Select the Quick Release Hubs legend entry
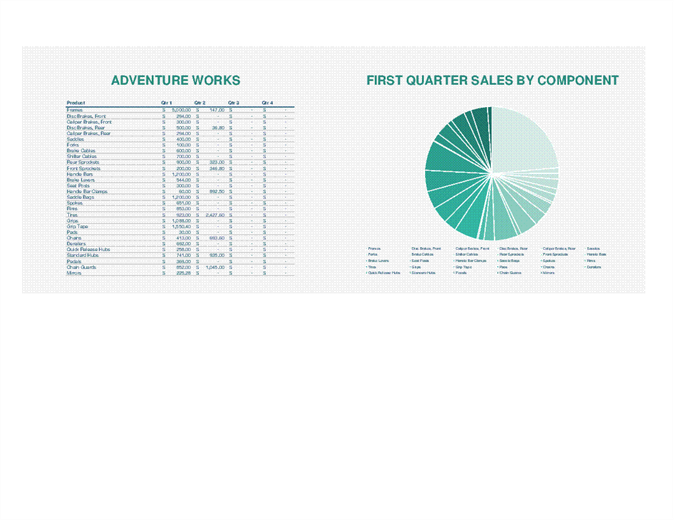 [x=384, y=272]
